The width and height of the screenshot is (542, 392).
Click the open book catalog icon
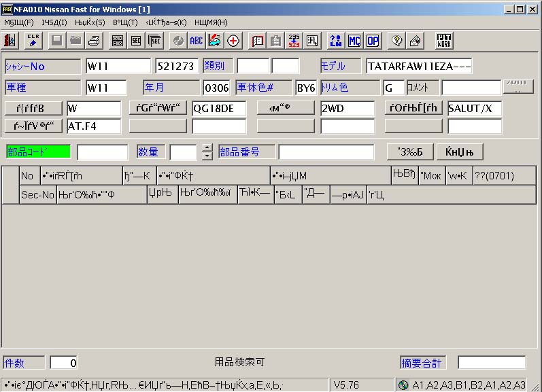[x=258, y=41]
